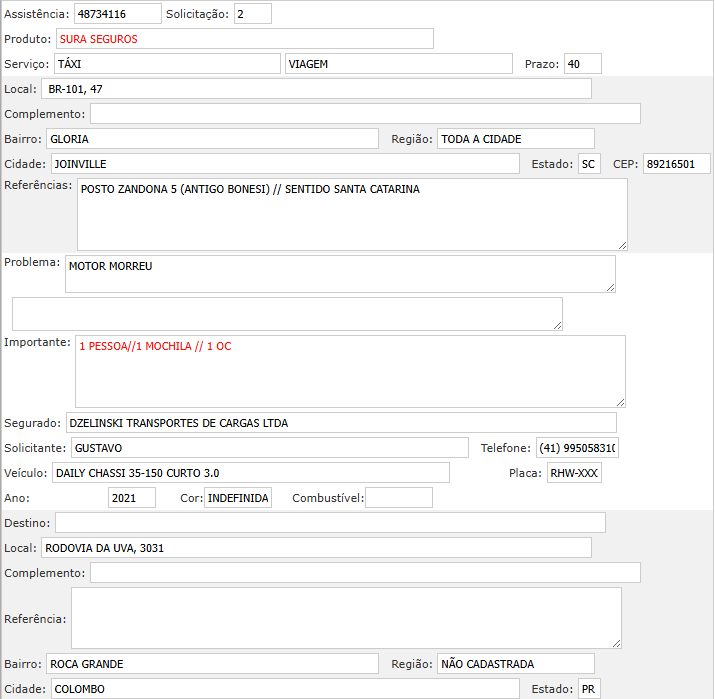
Task: Click the Cor field INDEFINIDA
Action: coord(238,497)
